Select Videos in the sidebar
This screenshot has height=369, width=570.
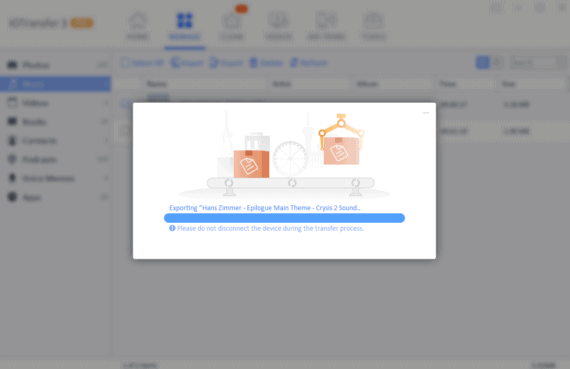(x=56, y=103)
